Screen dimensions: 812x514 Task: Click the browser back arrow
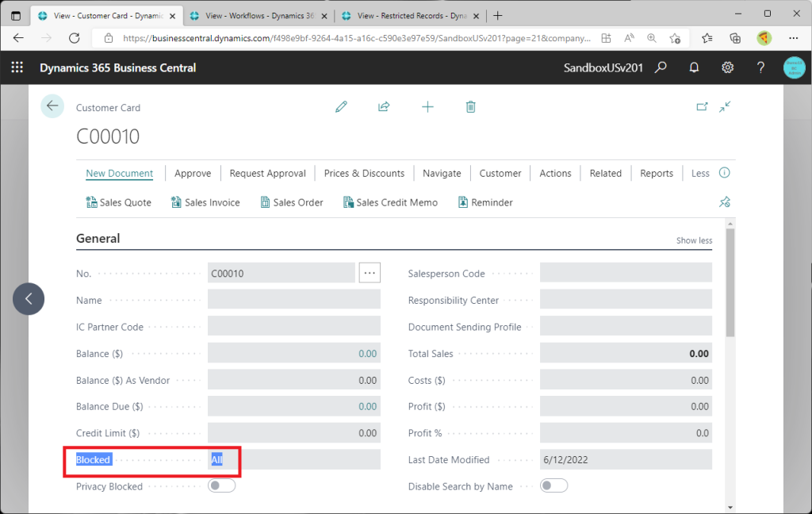(x=19, y=38)
